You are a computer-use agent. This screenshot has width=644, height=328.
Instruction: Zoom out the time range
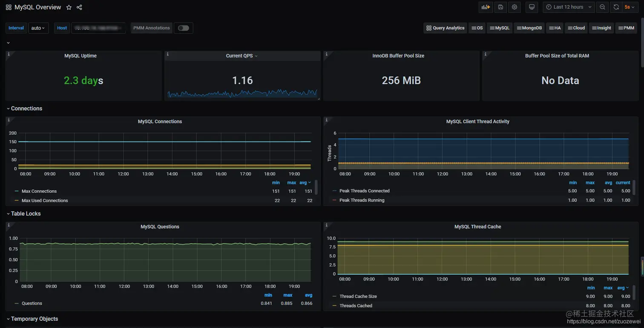click(602, 7)
